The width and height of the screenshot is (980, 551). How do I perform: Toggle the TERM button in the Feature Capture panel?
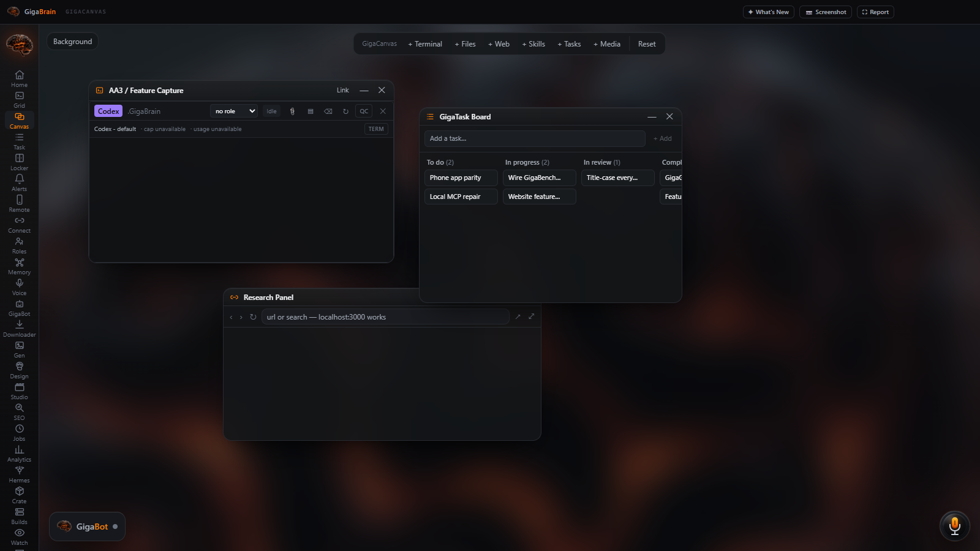pyautogui.click(x=376, y=129)
